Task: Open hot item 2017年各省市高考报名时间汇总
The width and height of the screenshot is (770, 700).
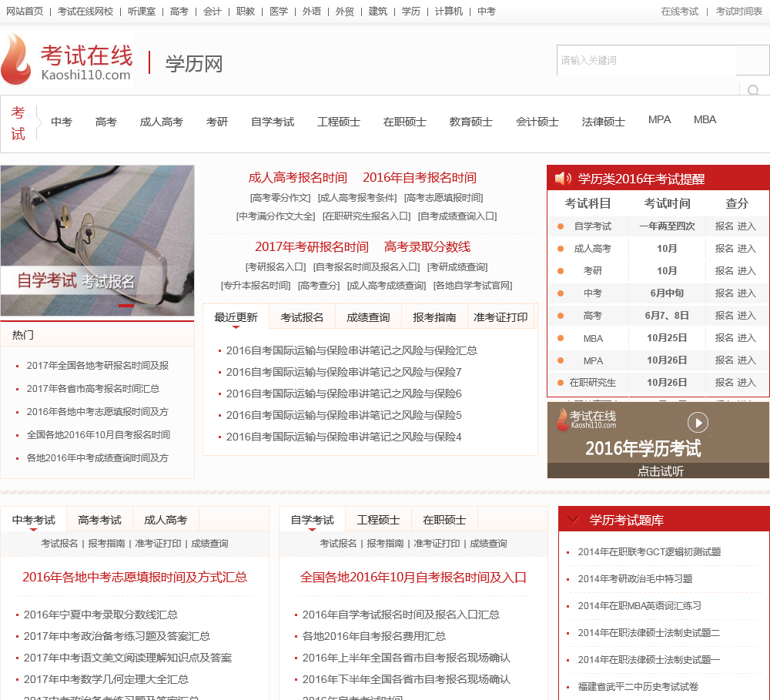Action: tap(93, 389)
